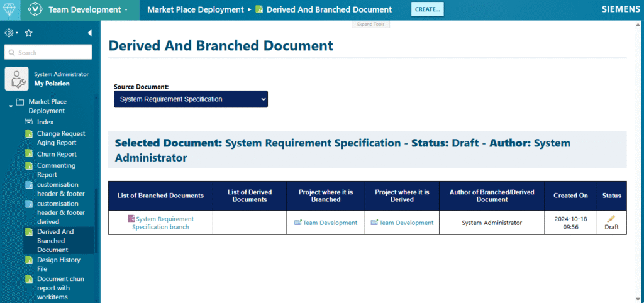The width and height of the screenshot is (644, 303).
Task: Click the branched document icon in table
Action: pyautogui.click(x=131, y=219)
